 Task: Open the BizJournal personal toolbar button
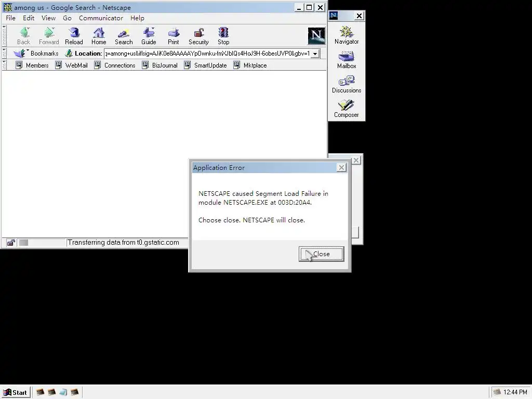coord(160,65)
